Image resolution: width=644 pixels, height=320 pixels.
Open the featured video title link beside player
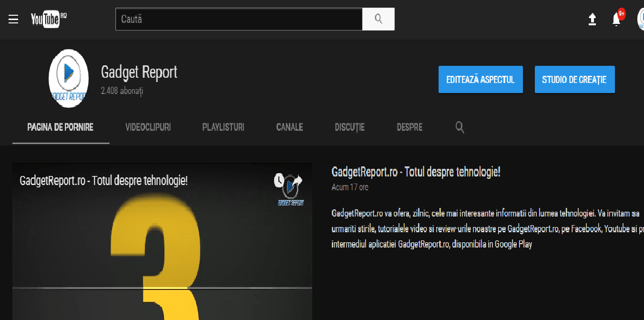click(x=416, y=172)
